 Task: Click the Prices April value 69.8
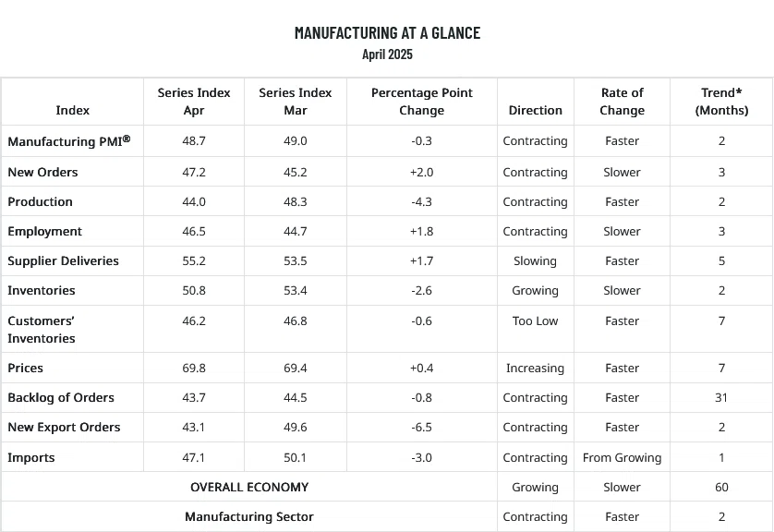194,369
